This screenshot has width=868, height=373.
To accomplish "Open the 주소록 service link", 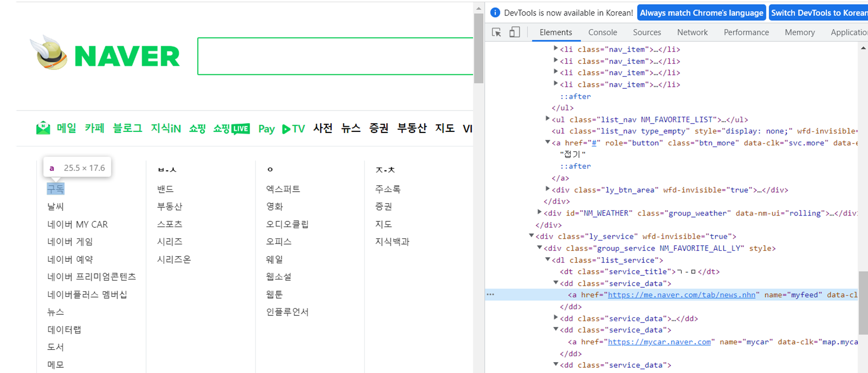I will [x=388, y=189].
